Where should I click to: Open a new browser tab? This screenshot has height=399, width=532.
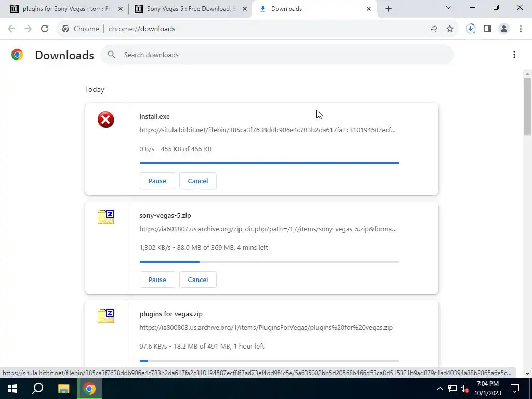click(389, 9)
